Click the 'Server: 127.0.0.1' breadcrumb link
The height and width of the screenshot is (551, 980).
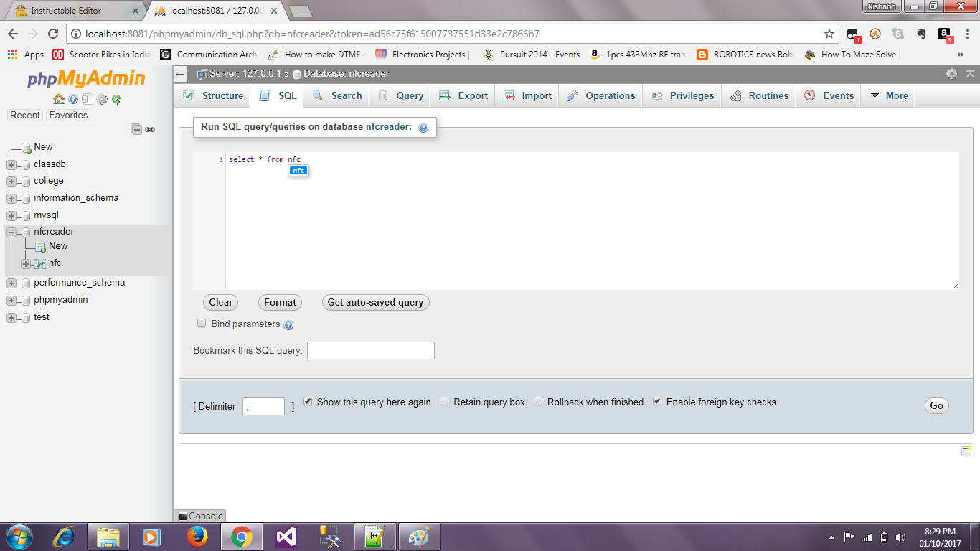[245, 73]
